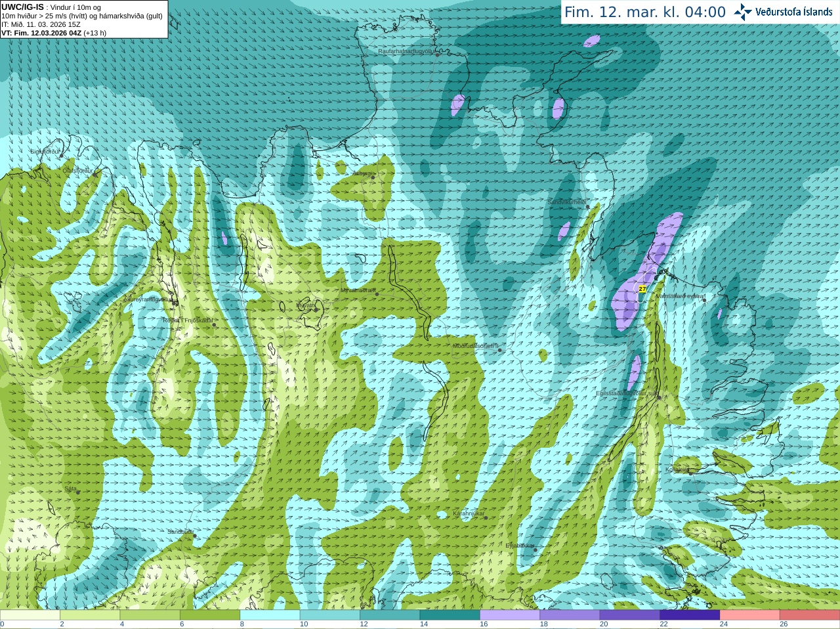Screen dimensions: 840x629
Task: Pick the 0–2 m/s legend swatch
Action: [30, 615]
